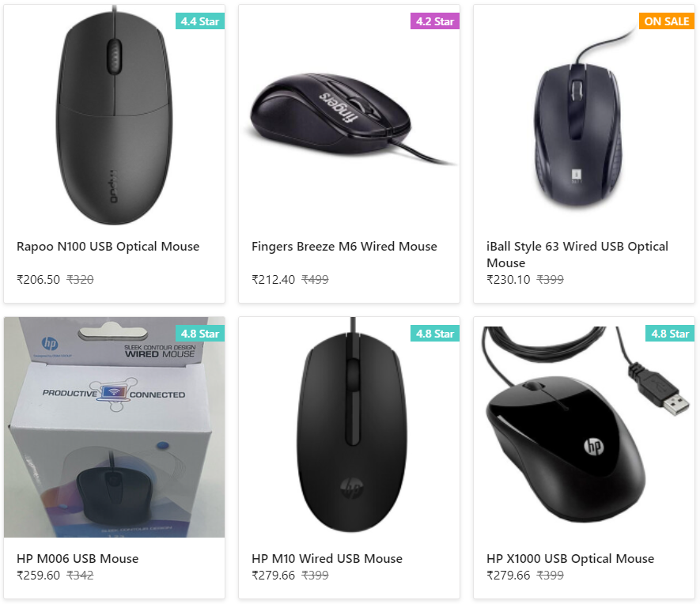Click the HP M006 box packaging image
Screen dimensions: 700x604
[114, 427]
